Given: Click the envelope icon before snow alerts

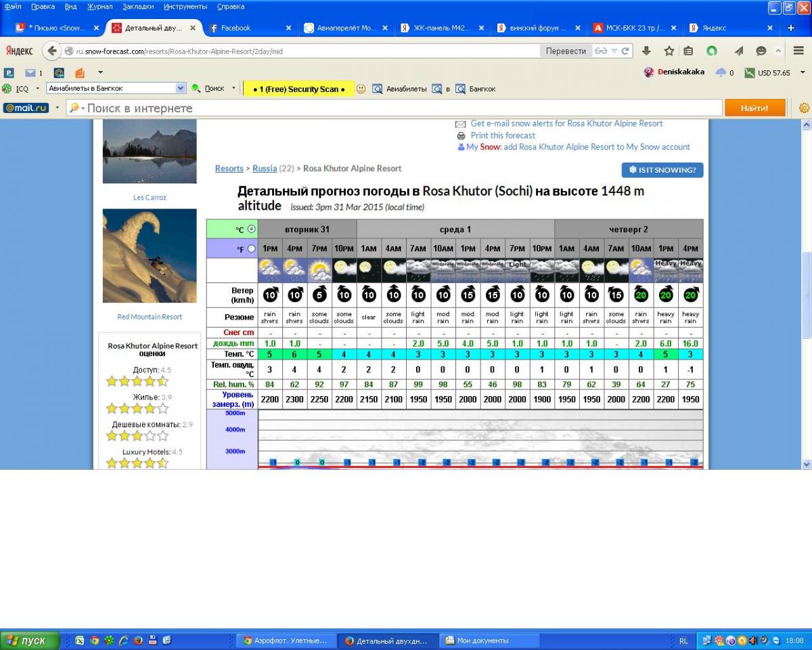Looking at the screenshot, I should click(461, 124).
